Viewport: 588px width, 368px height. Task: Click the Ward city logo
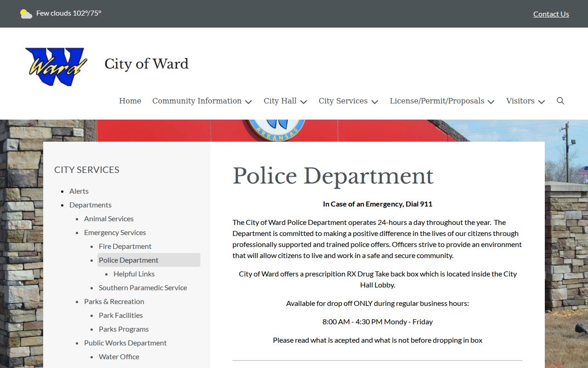(56, 67)
